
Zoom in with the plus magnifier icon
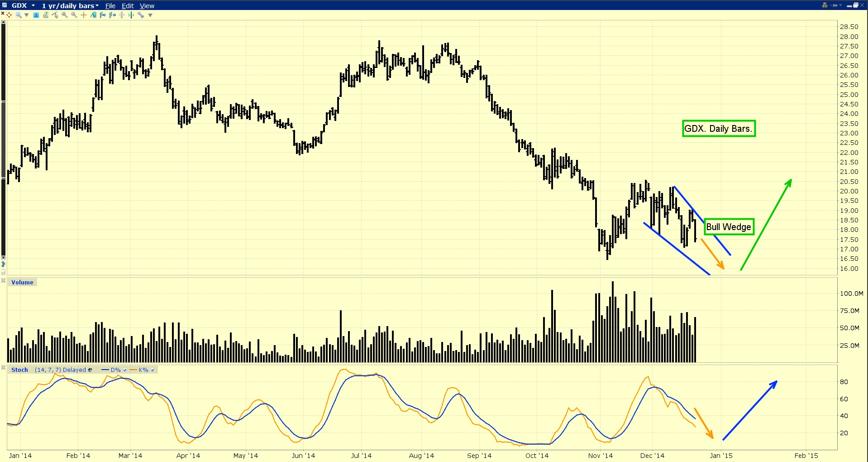65,15
